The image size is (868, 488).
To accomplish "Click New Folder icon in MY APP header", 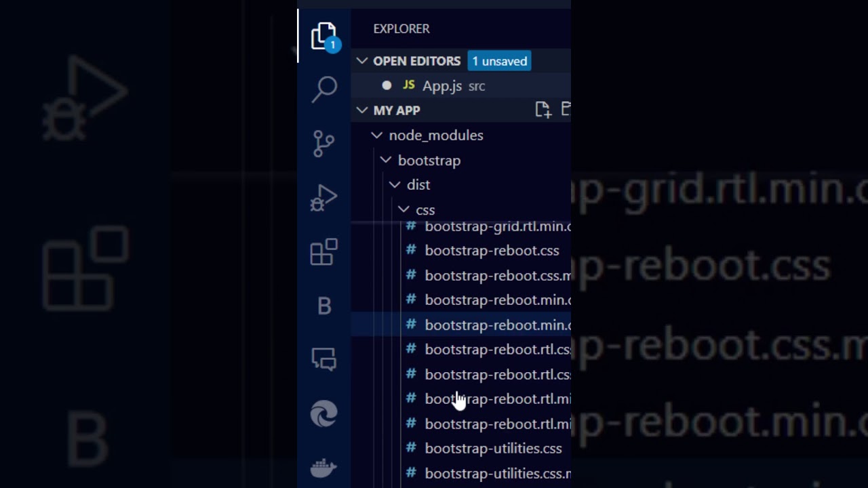I will pyautogui.click(x=566, y=110).
